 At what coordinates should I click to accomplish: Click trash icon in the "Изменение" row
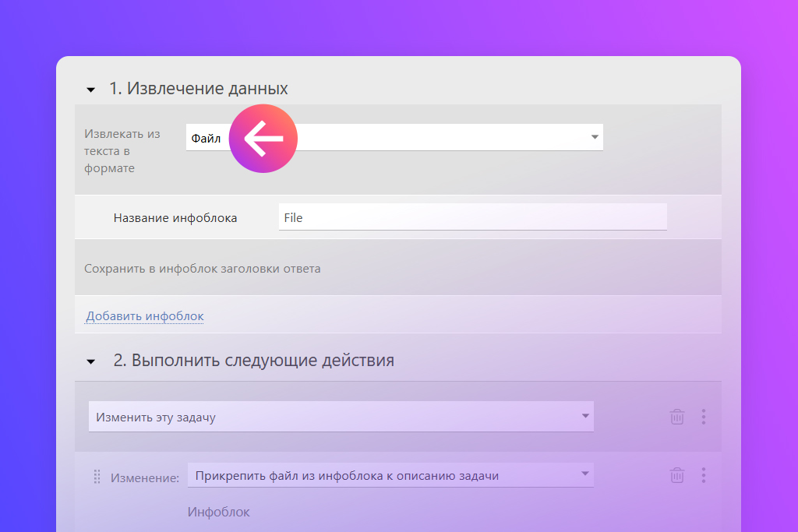(676, 475)
